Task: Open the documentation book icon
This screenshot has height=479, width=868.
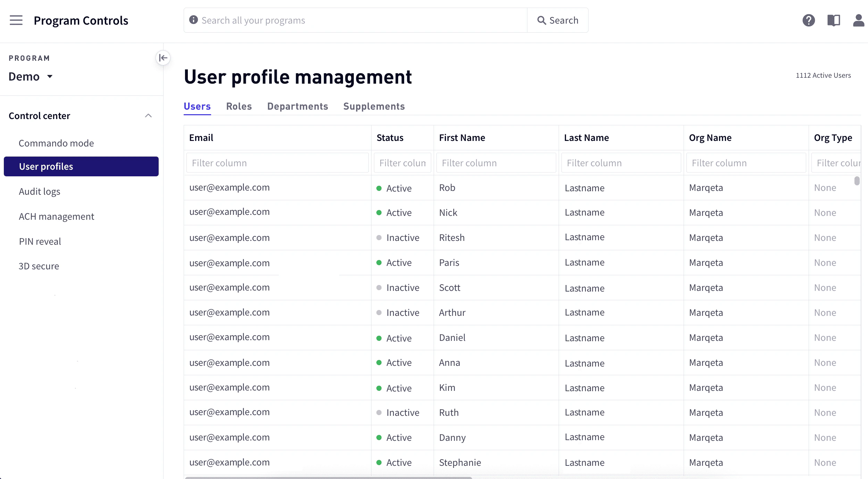Action: (834, 20)
